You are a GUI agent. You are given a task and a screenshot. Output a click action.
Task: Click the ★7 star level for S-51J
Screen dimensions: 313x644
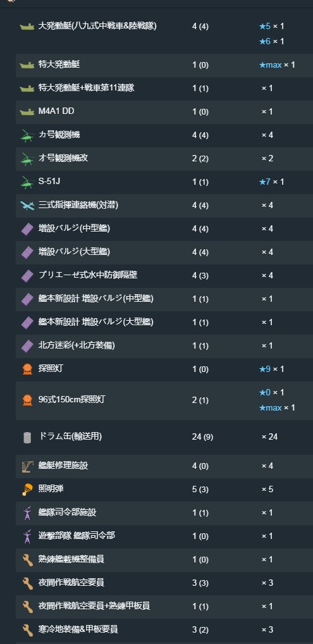(264, 182)
